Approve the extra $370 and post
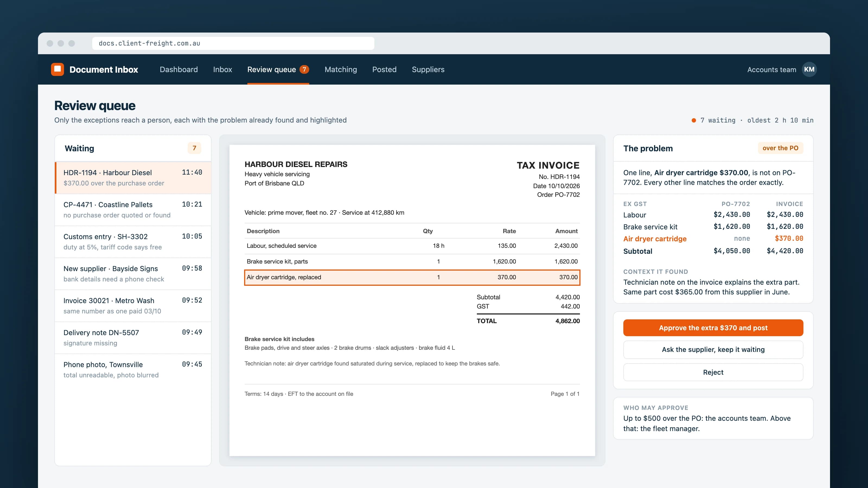The image size is (868, 488). click(713, 328)
